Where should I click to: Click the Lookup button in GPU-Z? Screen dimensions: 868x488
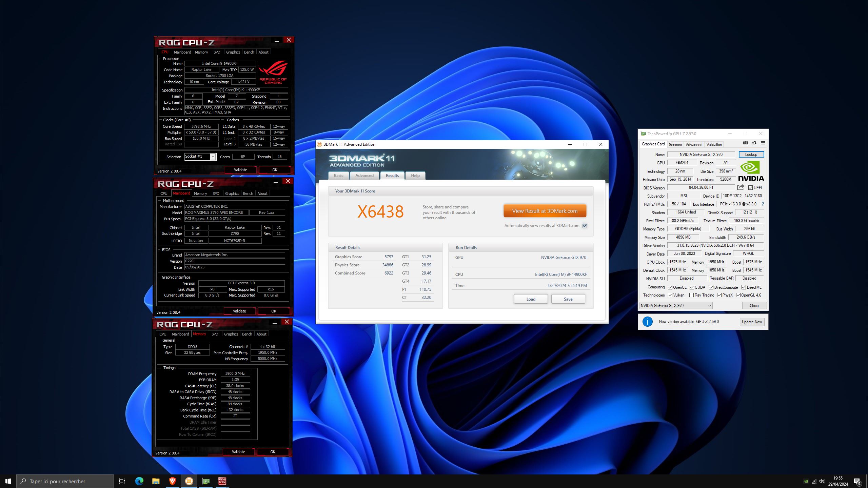(751, 155)
